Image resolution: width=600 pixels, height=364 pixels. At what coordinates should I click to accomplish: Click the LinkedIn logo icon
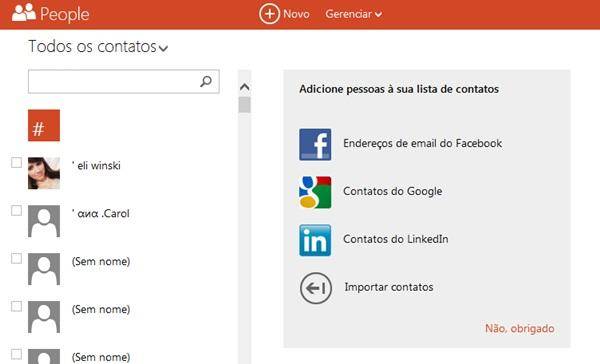315,240
